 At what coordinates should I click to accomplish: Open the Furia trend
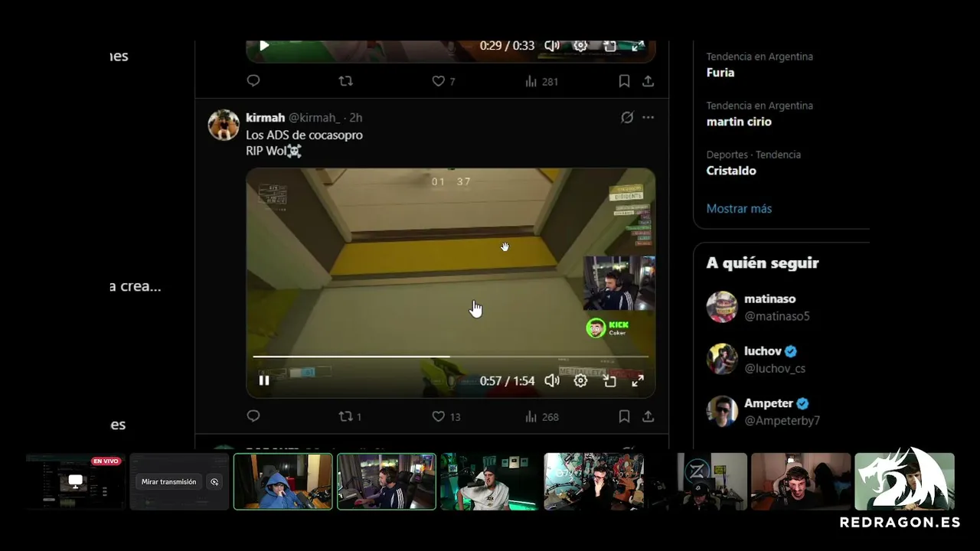(x=720, y=73)
